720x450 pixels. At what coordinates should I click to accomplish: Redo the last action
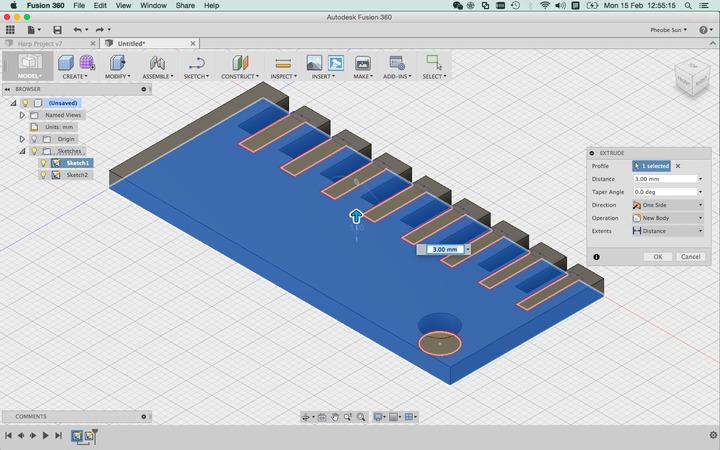102,30
